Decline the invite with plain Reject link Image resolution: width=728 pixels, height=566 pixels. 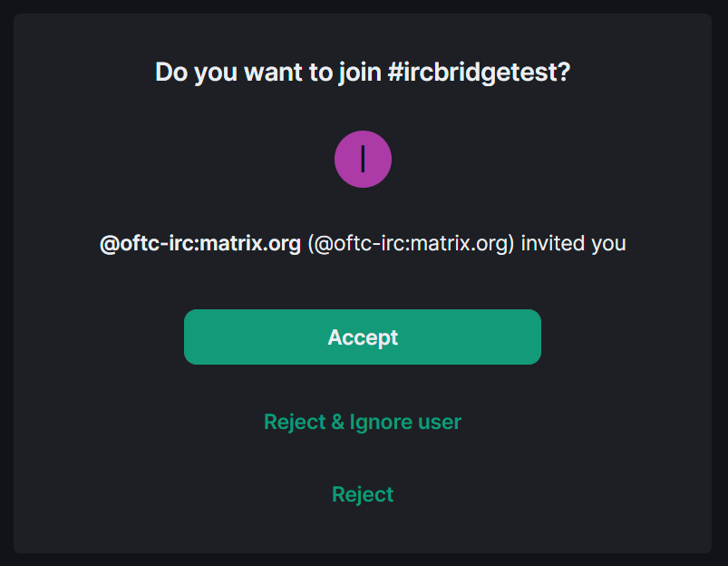pyautogui.click(x=363, y=494)
